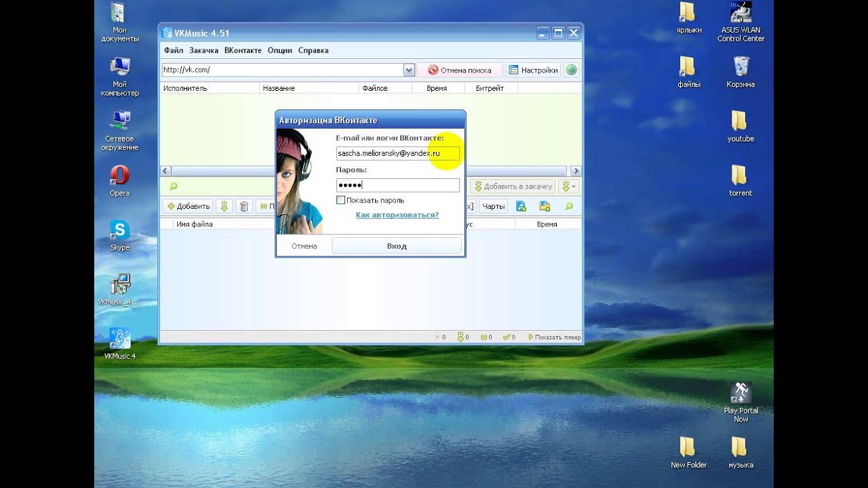
Task: Click the Добавить button with plus icon
Action: pyautogui.click(x=188, y=206)
